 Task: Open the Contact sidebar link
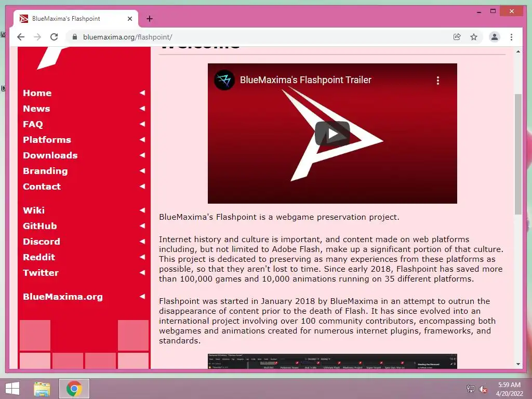click(x=42, y=187)
